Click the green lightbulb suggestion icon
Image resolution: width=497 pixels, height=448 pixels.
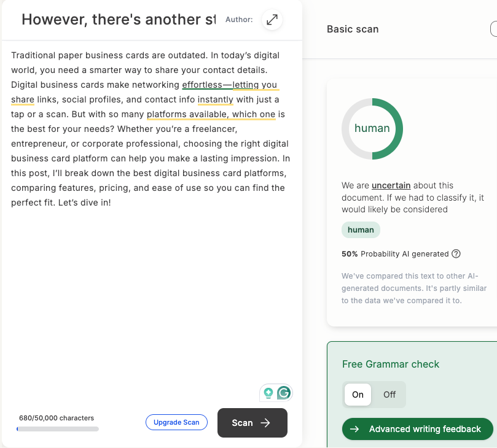click(x=268, y=393)
